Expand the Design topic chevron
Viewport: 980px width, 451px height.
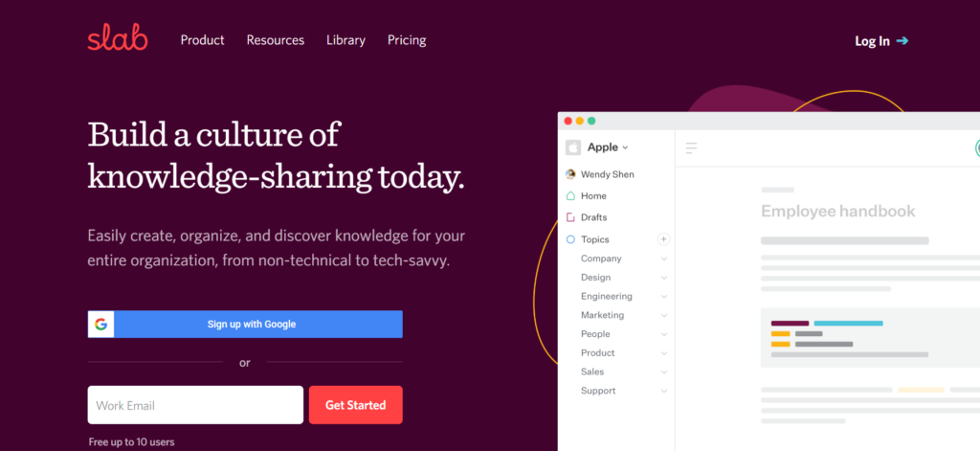664,278
